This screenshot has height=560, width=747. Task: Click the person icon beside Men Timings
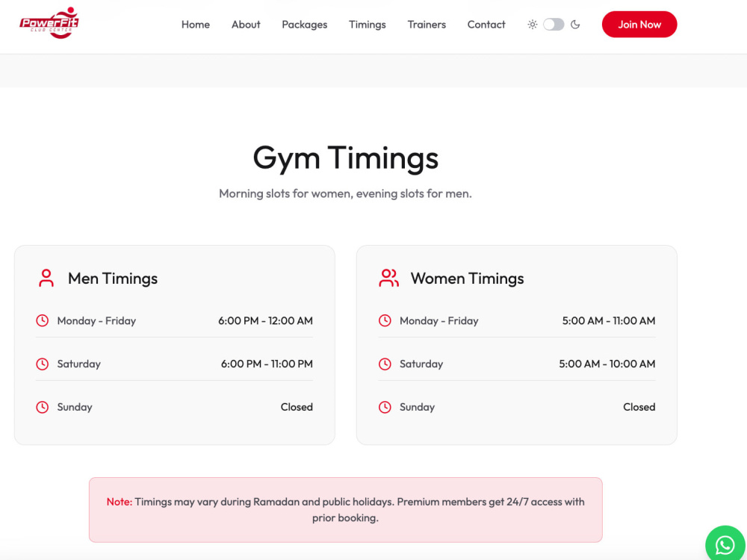click(x=46, y=278)
